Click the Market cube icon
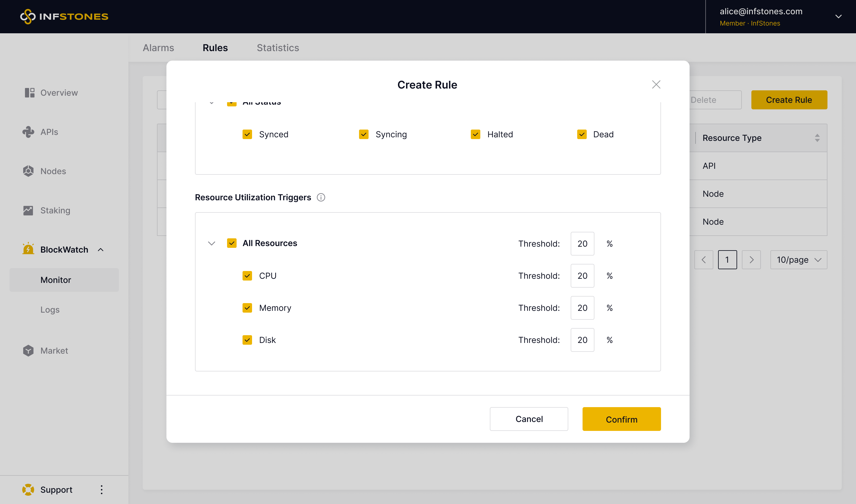 [x=28, y=350]
